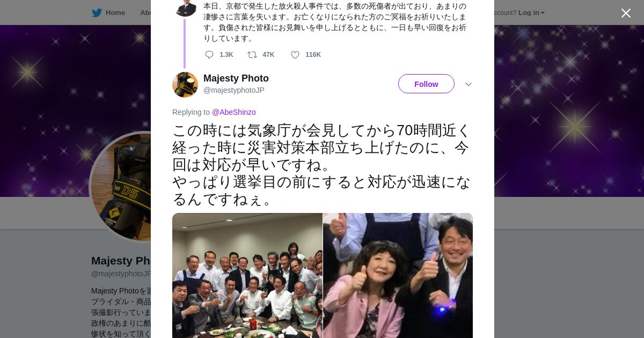The width and height of the screenshot is (644, 338).
Task: Close the tweet overlay with X
Action: point(626,13)
